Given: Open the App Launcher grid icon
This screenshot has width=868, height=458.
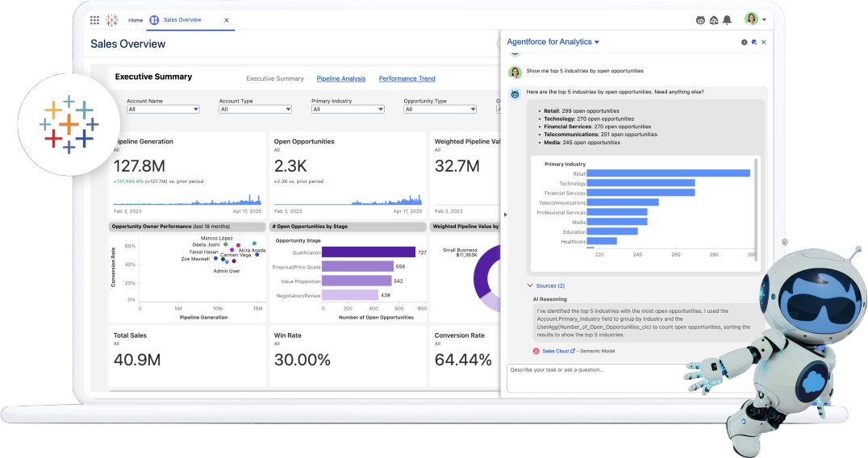Looking at the screenshot, I should click(x=94, y=20).
